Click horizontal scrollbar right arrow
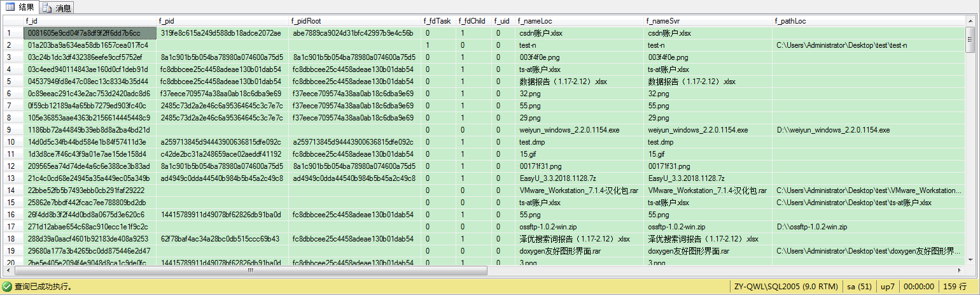 coord(960,271)
